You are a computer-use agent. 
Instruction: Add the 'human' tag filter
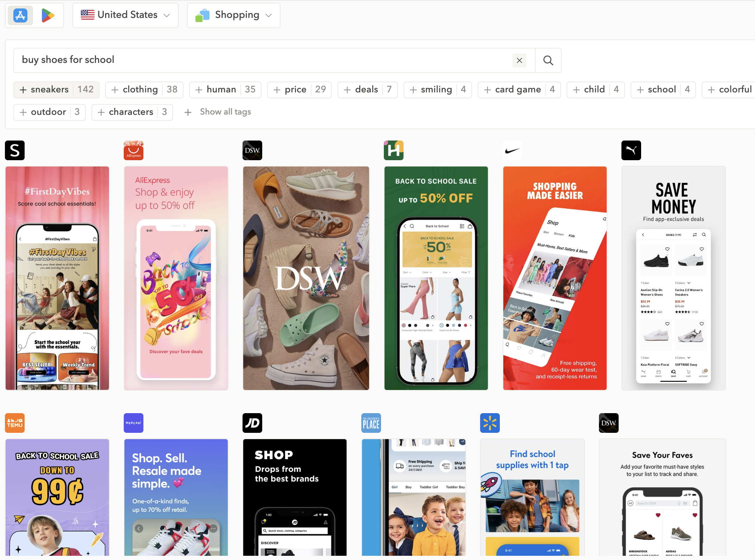(225, 90)
